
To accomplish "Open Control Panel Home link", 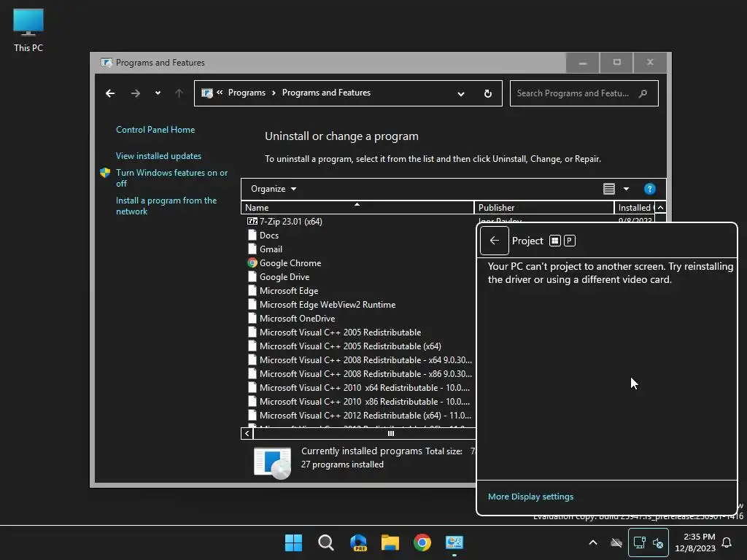I will [x=155, y=130].
